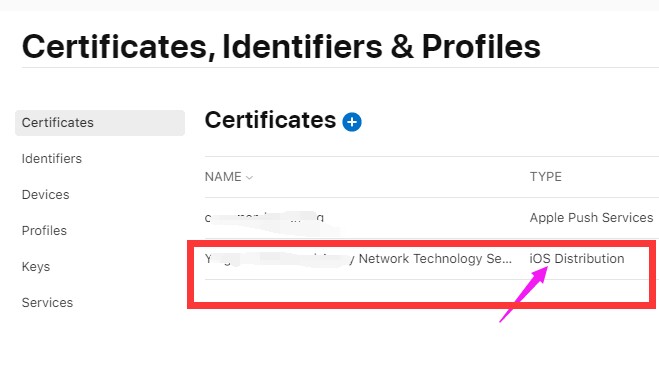
Task: Click the TYPE column header
Action: pos(546,177)
